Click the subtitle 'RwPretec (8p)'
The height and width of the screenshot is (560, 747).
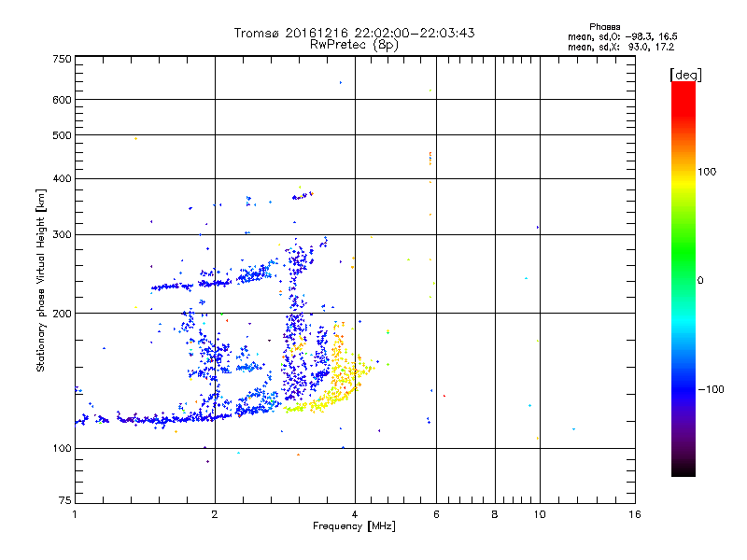(354, 45)
